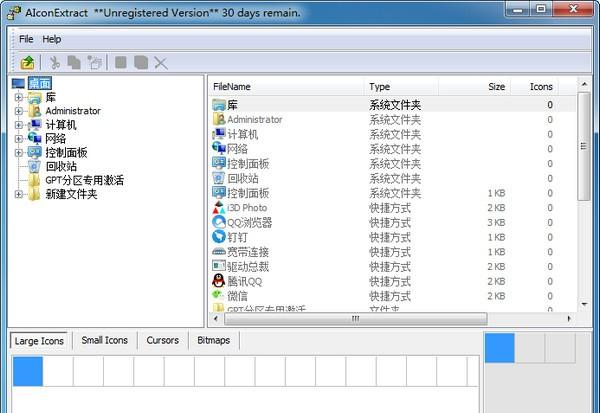
Task: Select GPT分区专用激活 folder in the tree
Action: click(x=85, y=180)
